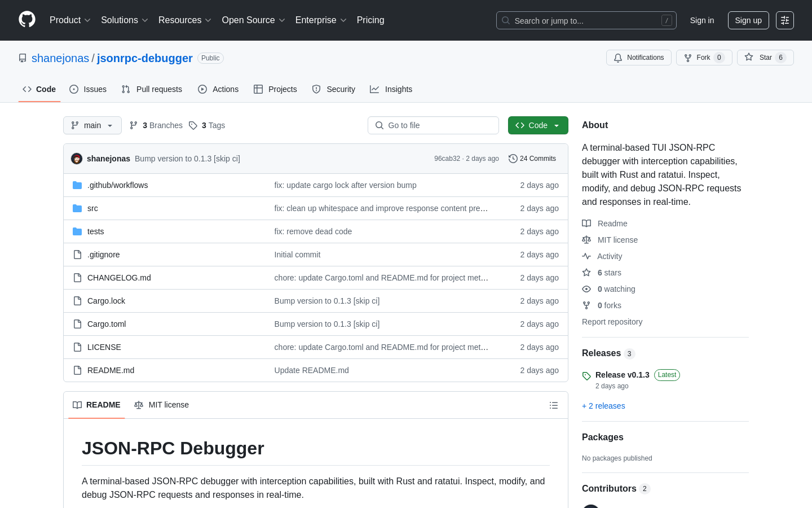
Task: Open the src folder
Action: click(x=92, y=208)
